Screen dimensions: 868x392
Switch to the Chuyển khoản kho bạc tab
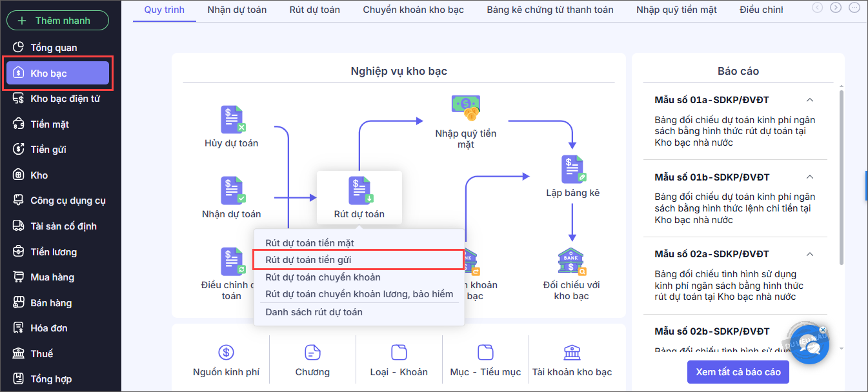pyautogui.click(x=413, y=10)
